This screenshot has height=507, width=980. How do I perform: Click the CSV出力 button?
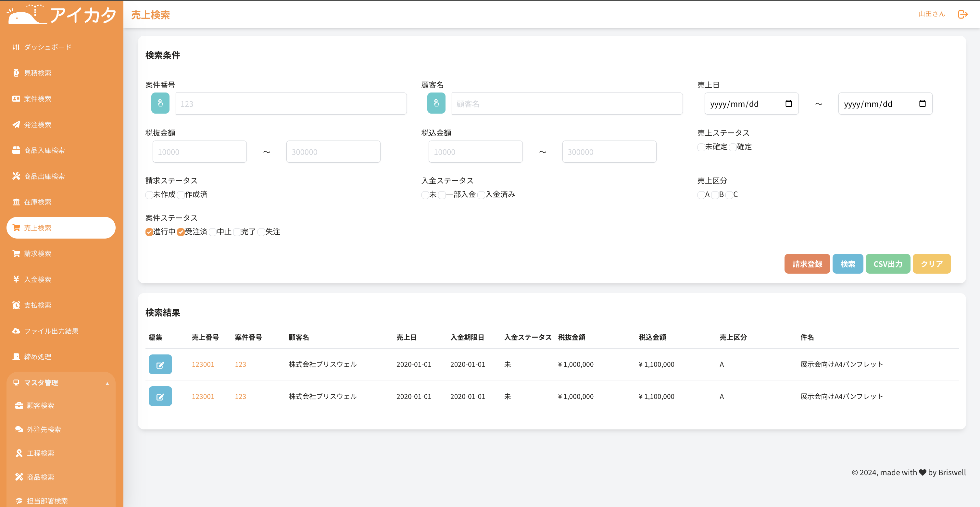(x=887, y=264)
